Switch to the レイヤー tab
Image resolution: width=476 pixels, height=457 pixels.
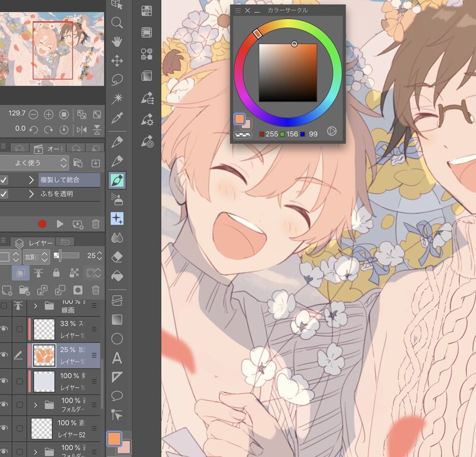[x=34, y=243]
